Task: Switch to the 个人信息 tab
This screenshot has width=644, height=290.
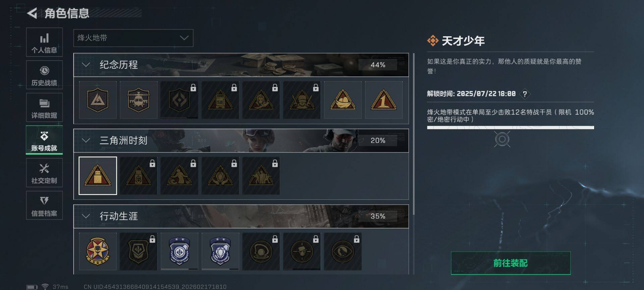Action: [x=44, y=42]
